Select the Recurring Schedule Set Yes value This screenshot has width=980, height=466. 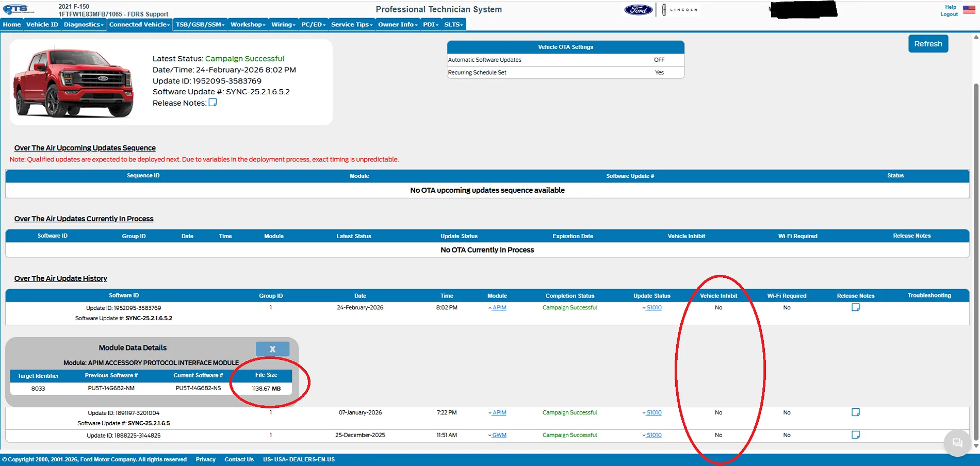659,73
